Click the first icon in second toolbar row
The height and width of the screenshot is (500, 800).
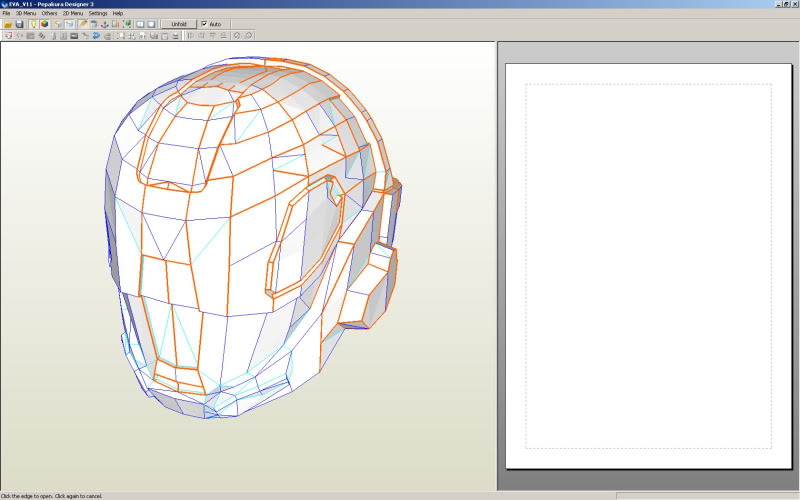(8, 35)
